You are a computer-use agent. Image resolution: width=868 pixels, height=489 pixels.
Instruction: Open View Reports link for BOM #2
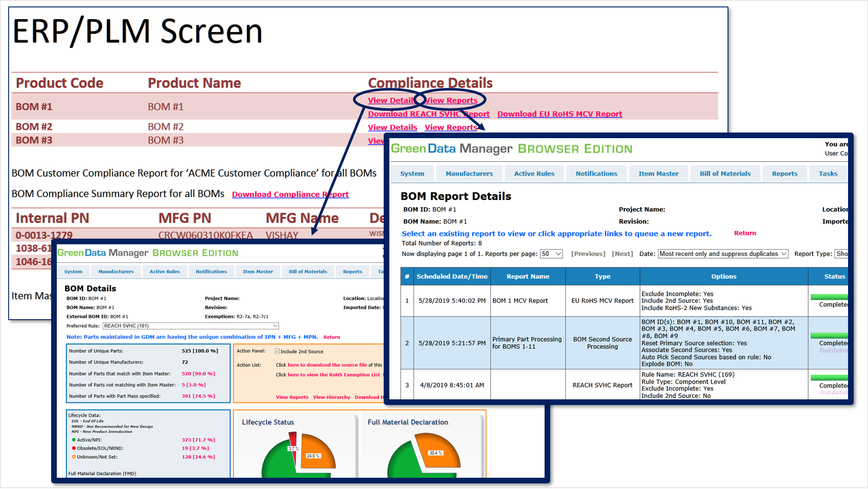(x=451, y=127)
